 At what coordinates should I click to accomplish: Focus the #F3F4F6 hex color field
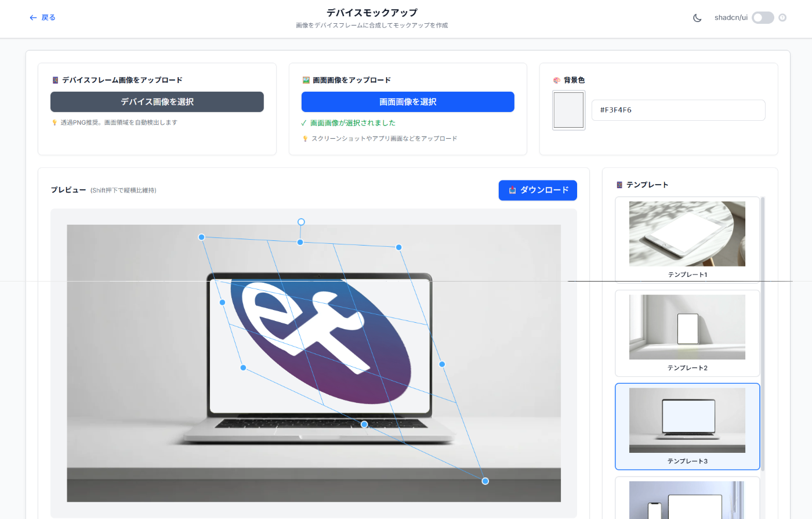[678, 110]
